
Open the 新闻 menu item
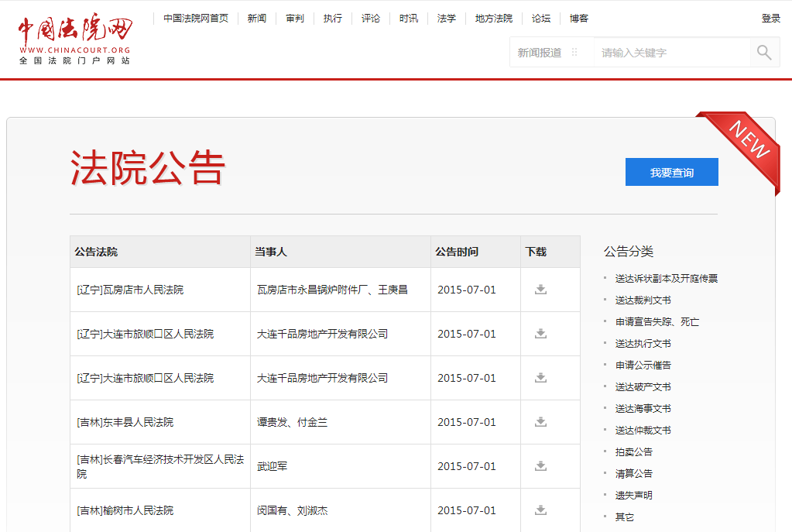[x=257, y=19]
